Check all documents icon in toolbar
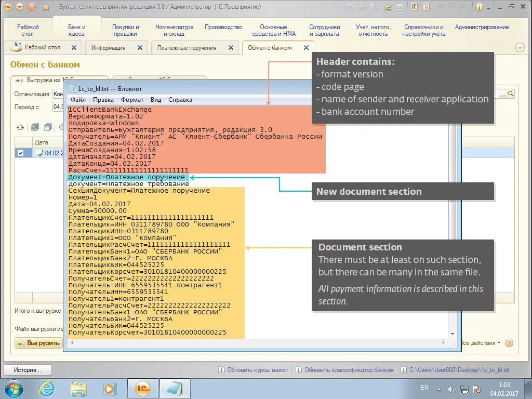532x399 pixels. [35, 128]
